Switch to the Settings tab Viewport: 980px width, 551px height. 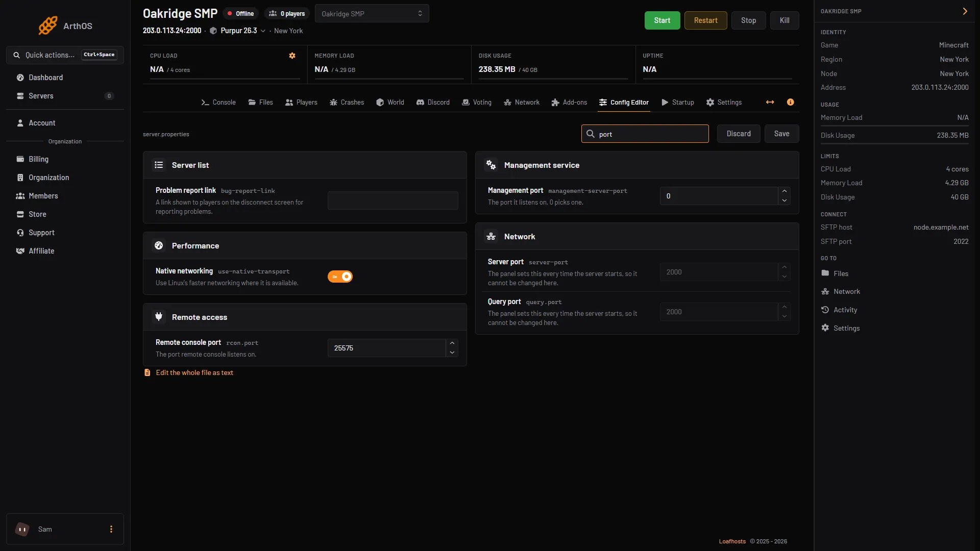point(724,102)
